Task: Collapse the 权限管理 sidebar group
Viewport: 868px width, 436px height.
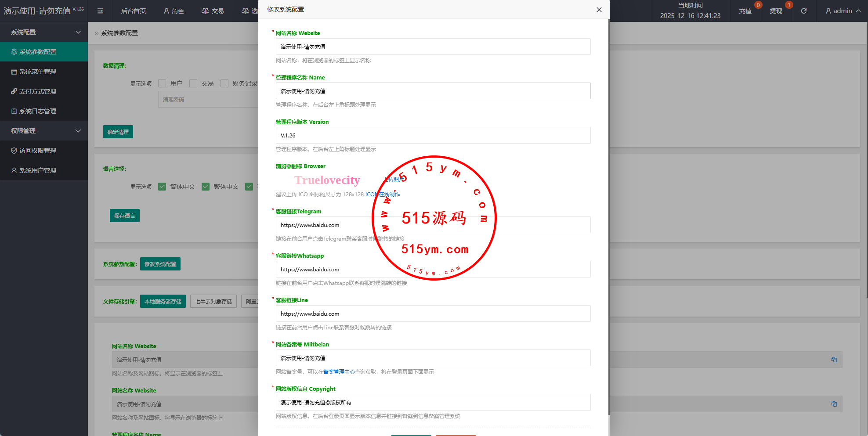Action: tap(44, 131)
